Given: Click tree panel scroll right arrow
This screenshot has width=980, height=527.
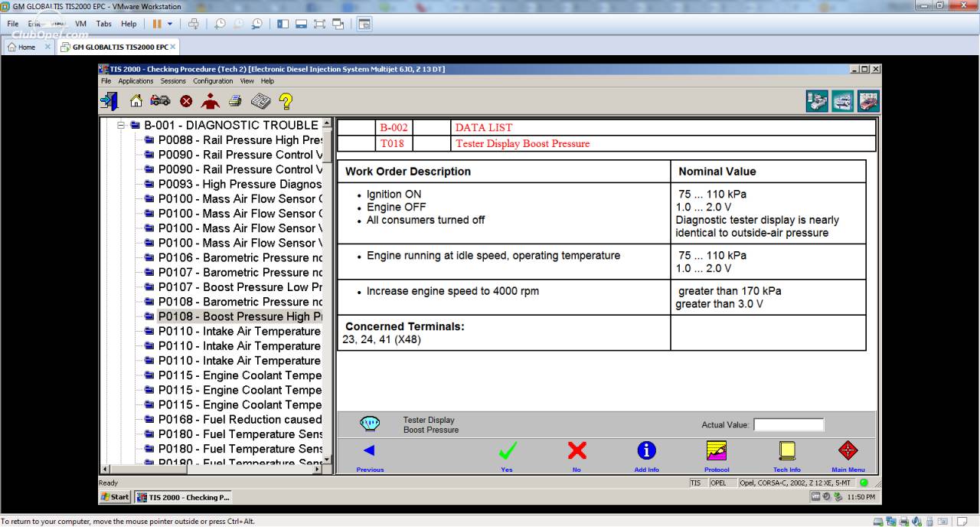Looking at the screenshot, I should click(x=318, y=469).
